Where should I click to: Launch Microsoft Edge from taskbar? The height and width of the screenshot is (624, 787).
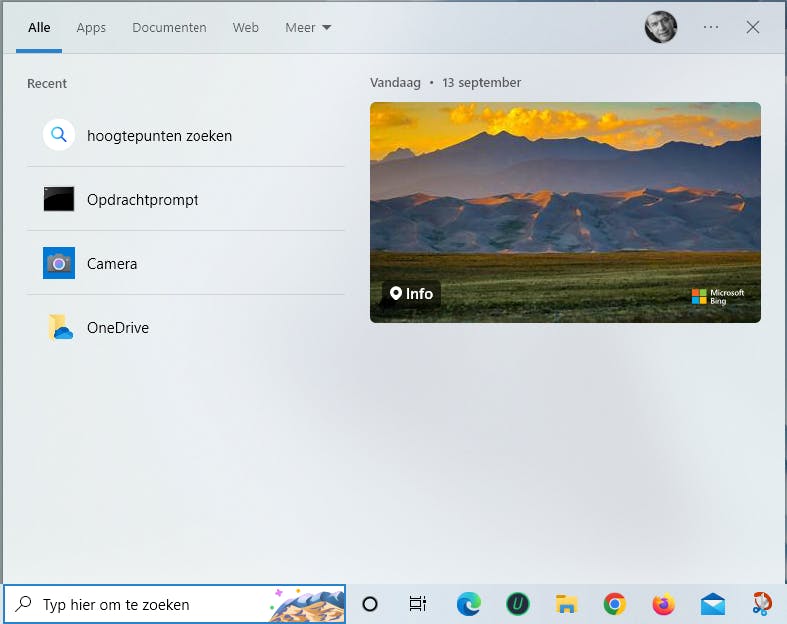click(x=469, y=604)
